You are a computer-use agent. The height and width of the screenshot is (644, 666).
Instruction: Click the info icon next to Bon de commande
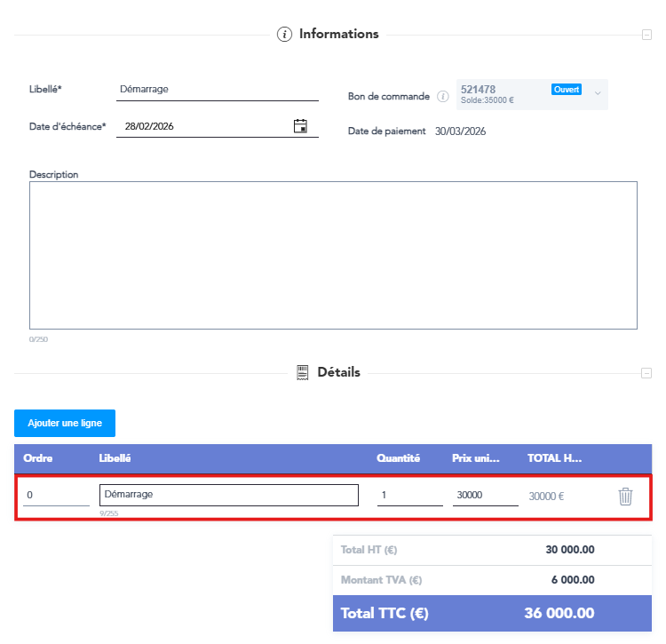[x=443, y=96]
